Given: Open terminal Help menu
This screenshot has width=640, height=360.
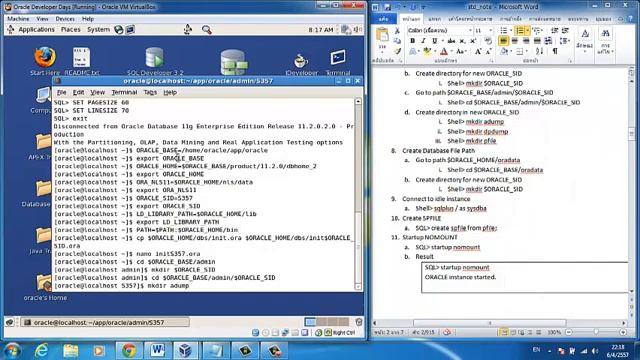Looking at the screenshot, I should click(x=170, y=92).
